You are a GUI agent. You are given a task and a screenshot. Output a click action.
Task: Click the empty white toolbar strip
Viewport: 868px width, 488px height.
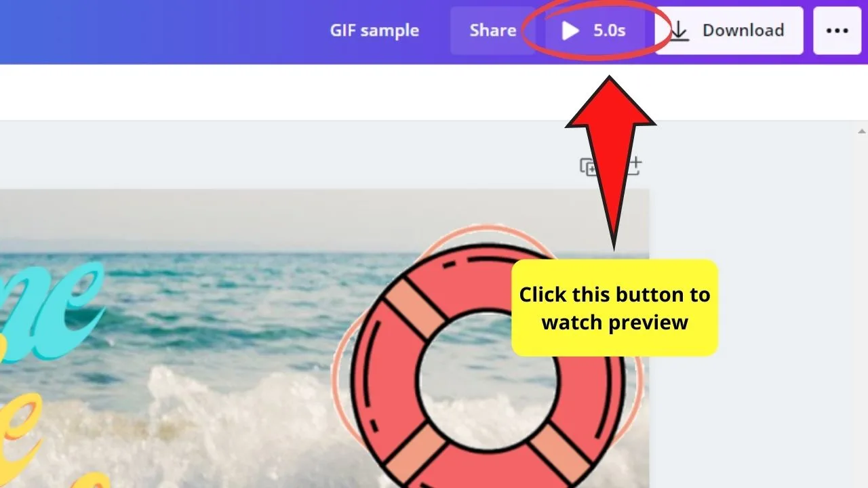point(434,93)
